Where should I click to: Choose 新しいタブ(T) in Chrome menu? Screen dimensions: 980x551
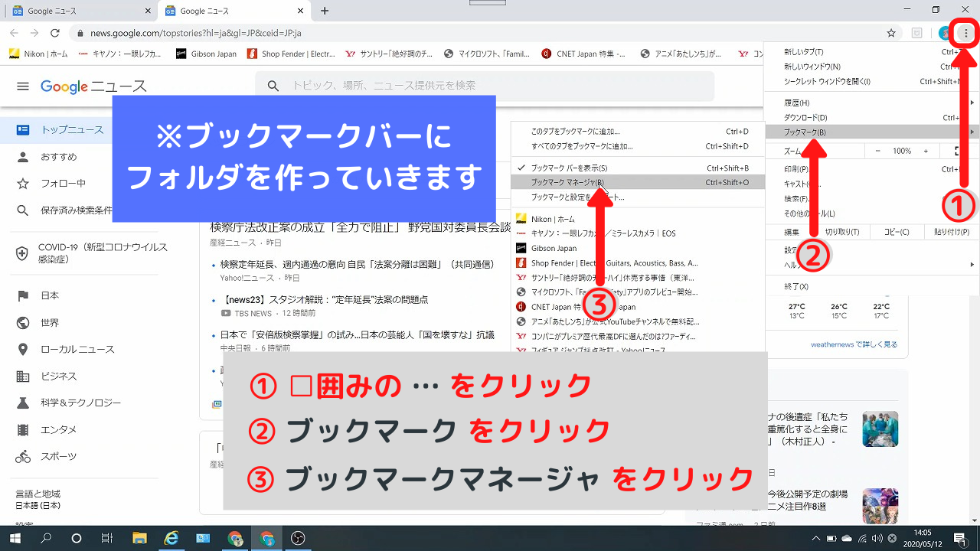click(x=872, y=52)
